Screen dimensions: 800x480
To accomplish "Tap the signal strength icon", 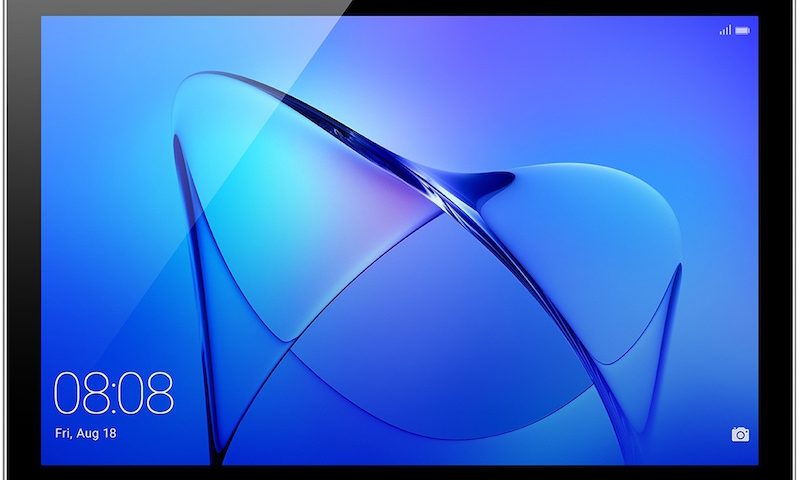I will (726, 30).
